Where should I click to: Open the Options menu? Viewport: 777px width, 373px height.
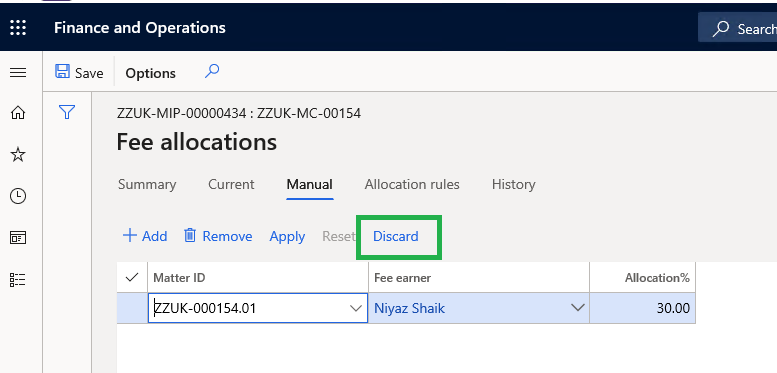point(150,73)
